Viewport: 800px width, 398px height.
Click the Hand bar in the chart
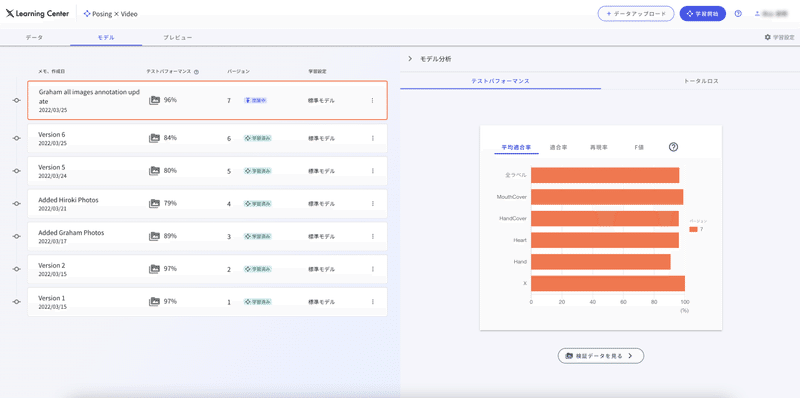click(x=601, y=262)
